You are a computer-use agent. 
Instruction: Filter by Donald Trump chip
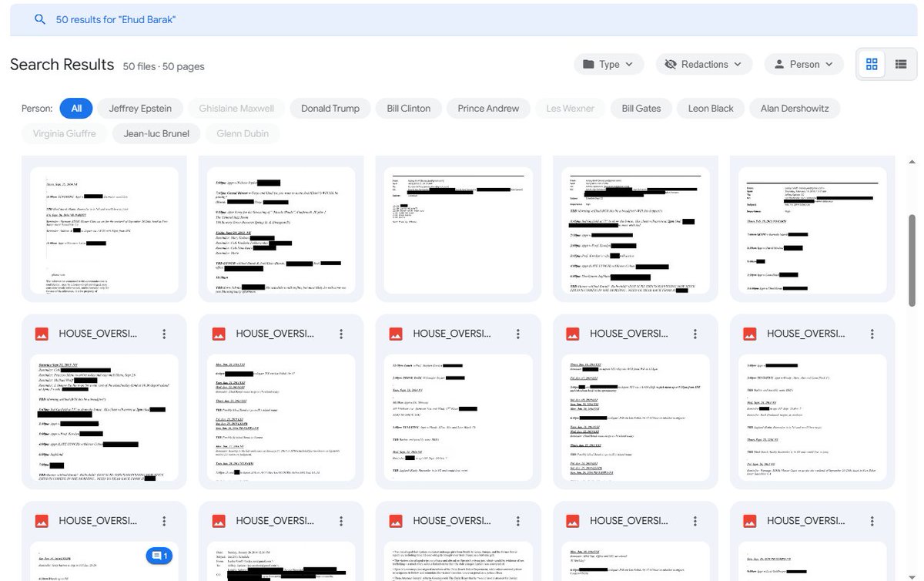click(x=330, y=109)
